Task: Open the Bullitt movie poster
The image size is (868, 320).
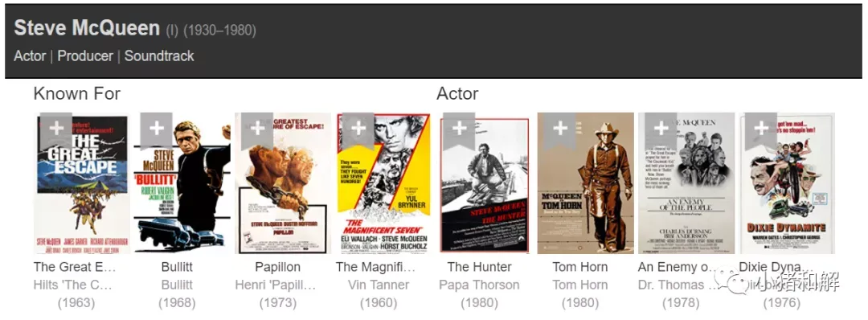Action: coord(182,183)
